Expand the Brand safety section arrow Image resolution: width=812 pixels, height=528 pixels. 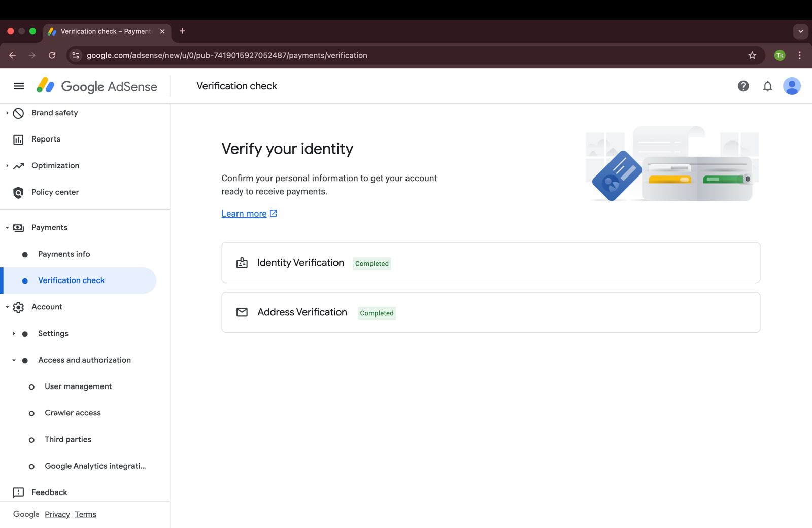point(7,113)
